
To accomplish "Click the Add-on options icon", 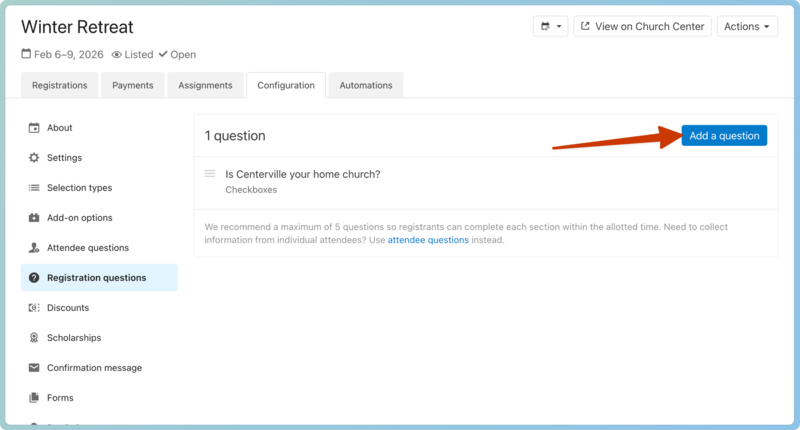I will [34, 218].
